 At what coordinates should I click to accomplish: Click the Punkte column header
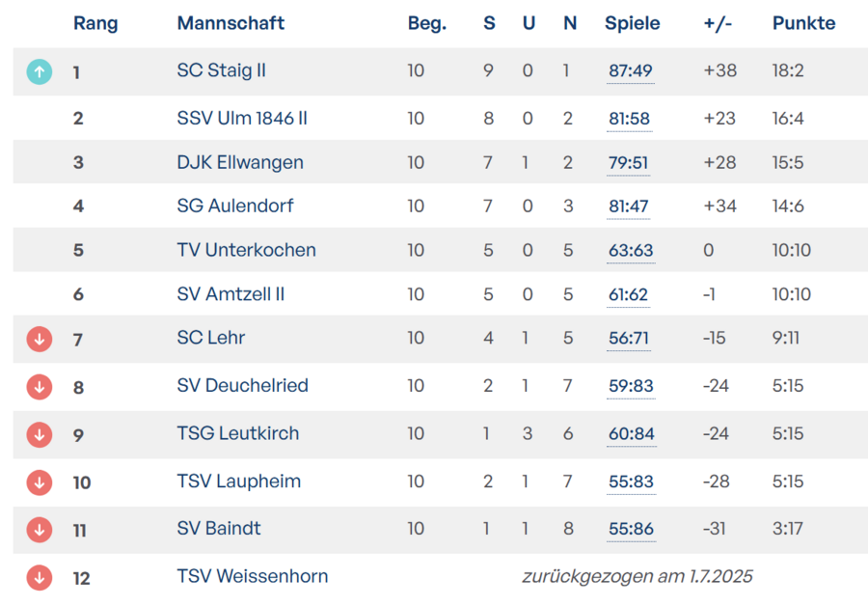803,23
